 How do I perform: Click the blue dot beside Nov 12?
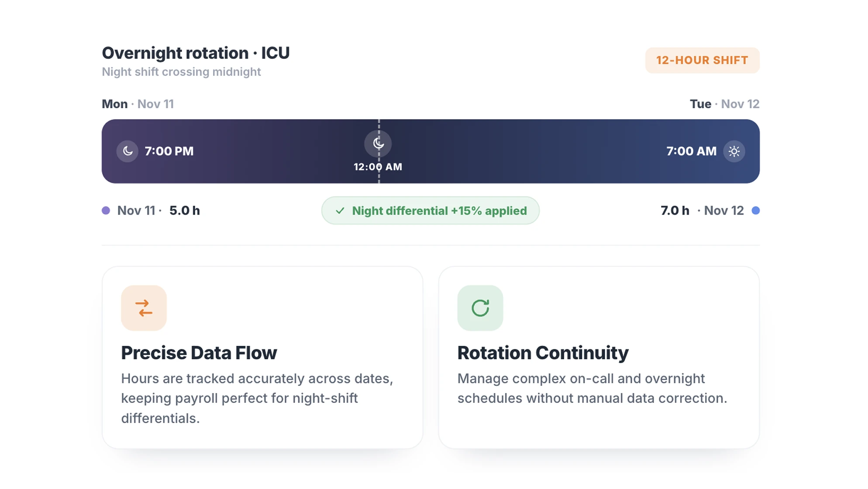756,210
